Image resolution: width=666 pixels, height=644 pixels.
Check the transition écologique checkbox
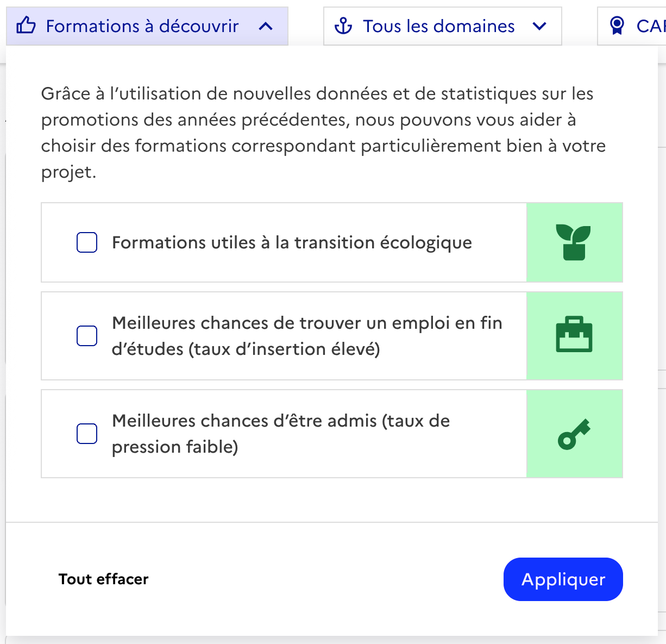point(87,242)
